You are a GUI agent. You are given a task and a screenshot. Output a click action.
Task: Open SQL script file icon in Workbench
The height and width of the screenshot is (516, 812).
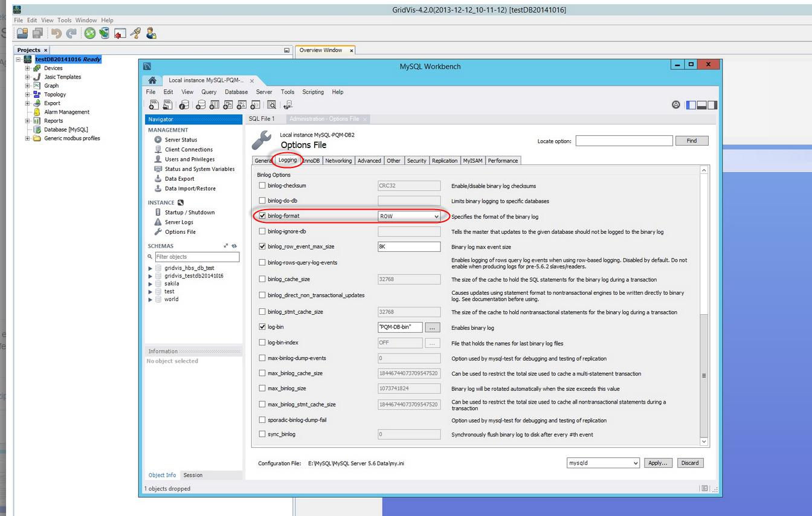(169, 105)
